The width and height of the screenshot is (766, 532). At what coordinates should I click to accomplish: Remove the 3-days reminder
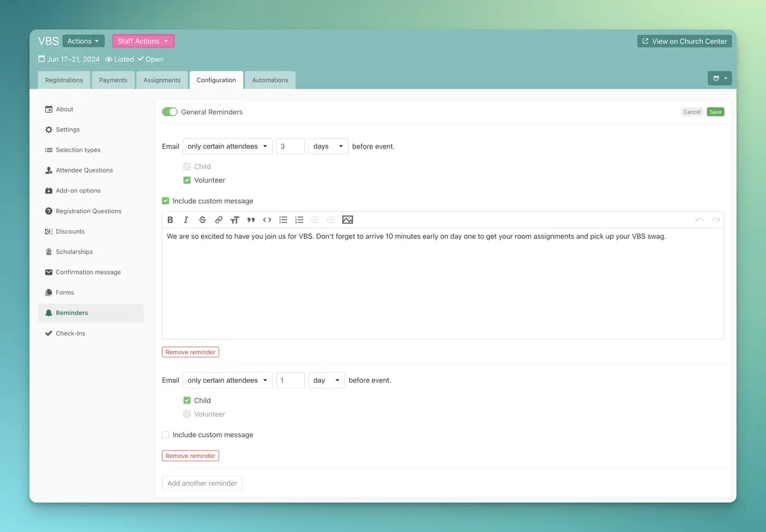pos(190,352)
